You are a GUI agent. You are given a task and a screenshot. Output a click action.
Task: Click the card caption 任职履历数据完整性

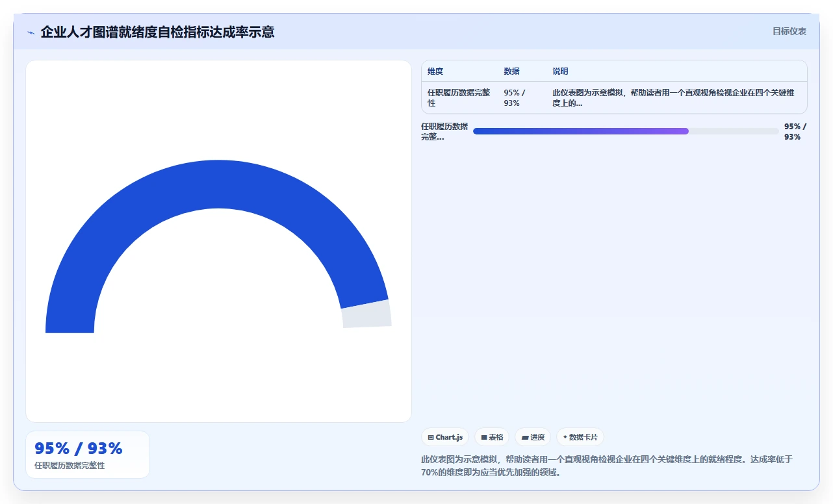[70, 466]
